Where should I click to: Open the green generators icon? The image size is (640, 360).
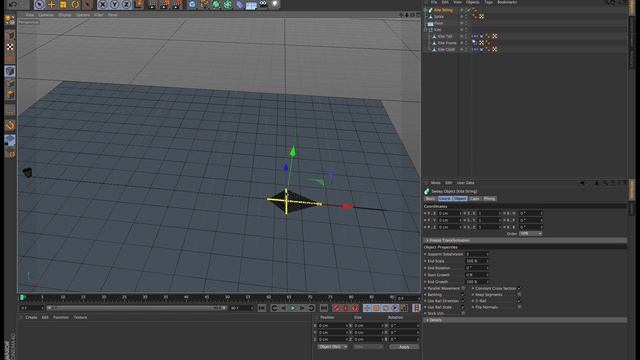[x=216, y=4]
